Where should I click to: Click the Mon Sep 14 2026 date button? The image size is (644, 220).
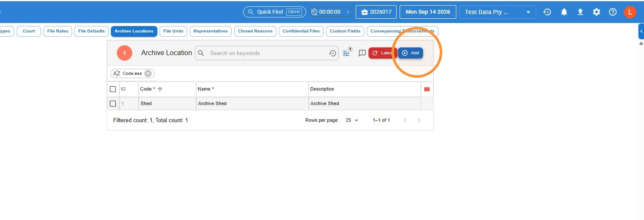tap(428, 12)
